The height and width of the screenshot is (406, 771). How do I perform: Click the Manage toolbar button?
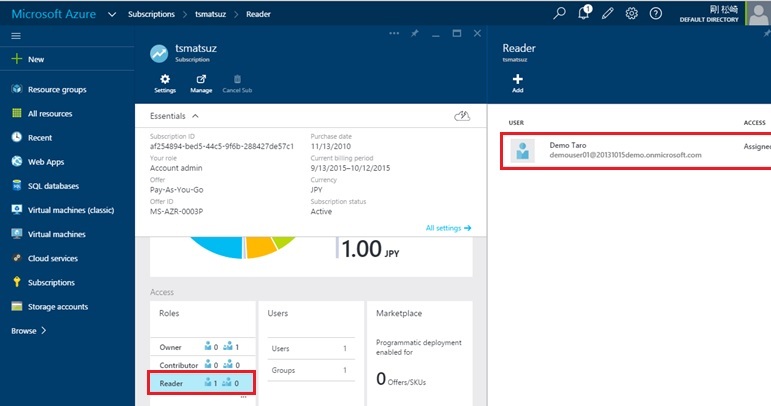click(x=201, y=83)
